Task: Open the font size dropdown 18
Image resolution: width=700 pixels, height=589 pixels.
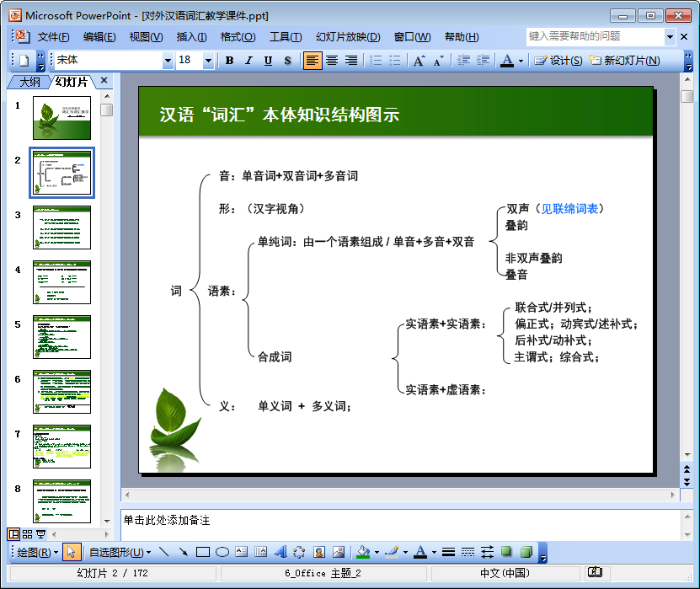Action: pyautogui.click(x=208, y=61)
